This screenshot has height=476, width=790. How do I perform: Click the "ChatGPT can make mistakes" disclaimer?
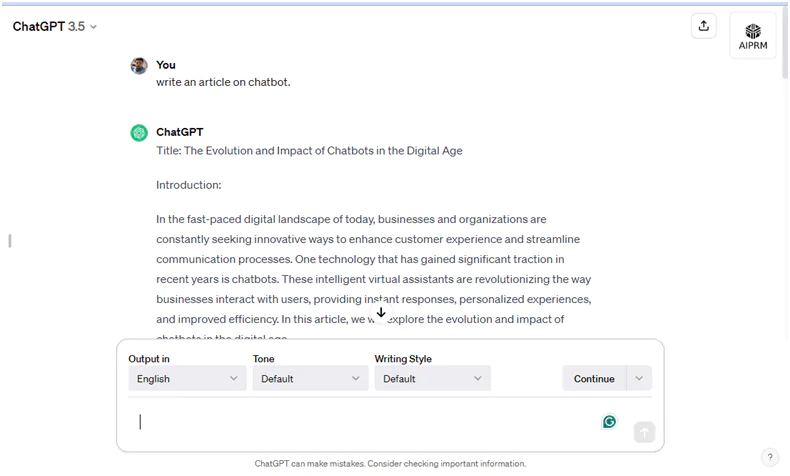(390, 464)
